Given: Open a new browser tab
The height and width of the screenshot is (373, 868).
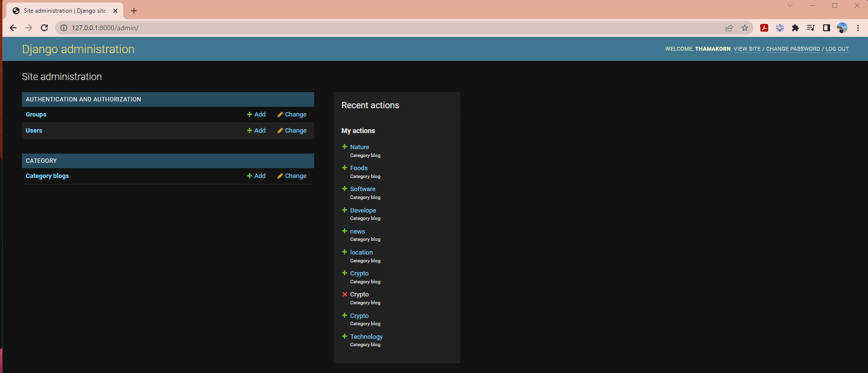Looking at the screenshot, I should [134, 11].
